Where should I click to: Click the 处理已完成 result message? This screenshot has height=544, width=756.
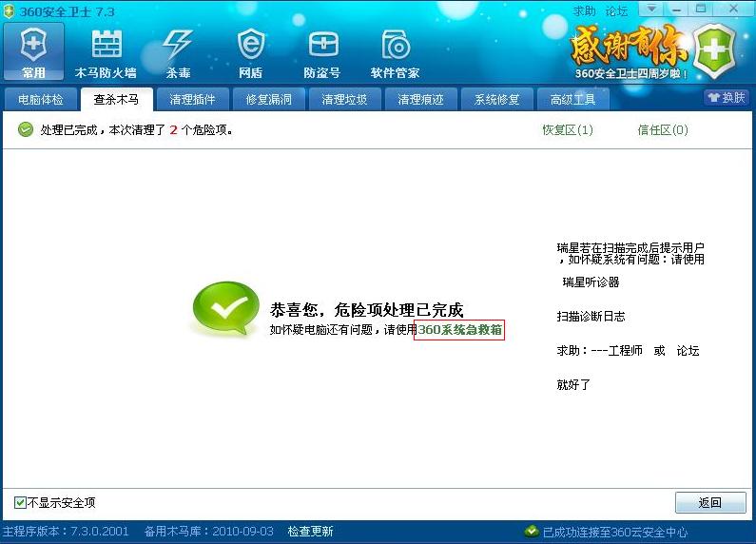pos(136,129)
